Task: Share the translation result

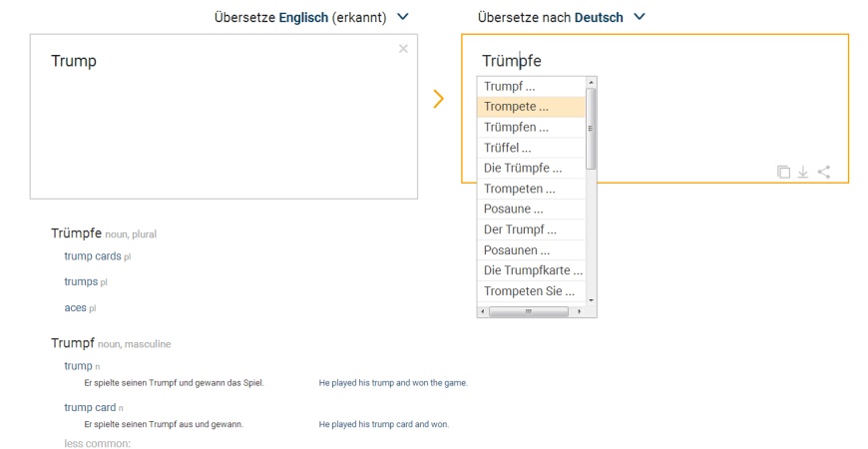Action: pyautogui.click(x=824, y=172)
